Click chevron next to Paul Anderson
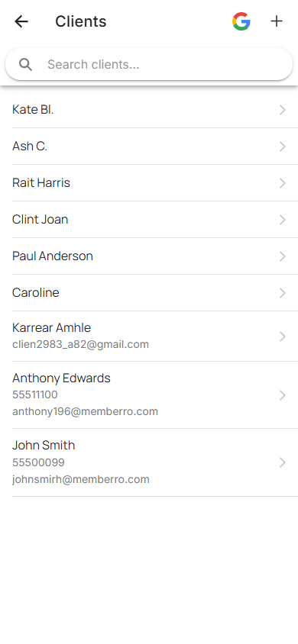 tap(283, 256)
